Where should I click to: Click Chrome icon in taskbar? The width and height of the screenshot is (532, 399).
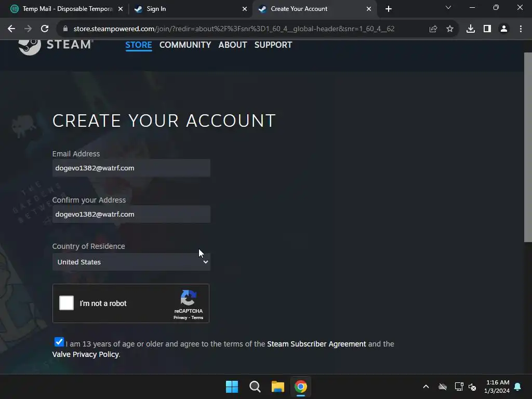300,387
